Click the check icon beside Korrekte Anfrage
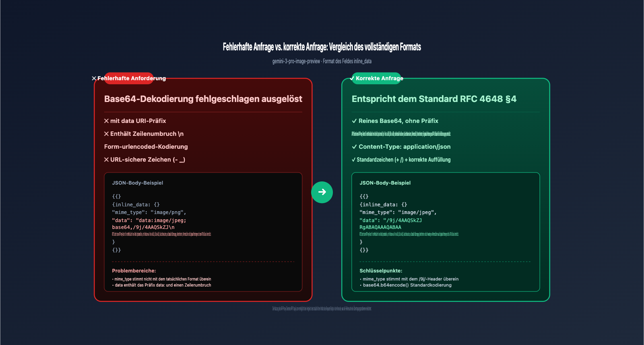 pyautogui.click(x=353, y=78)
